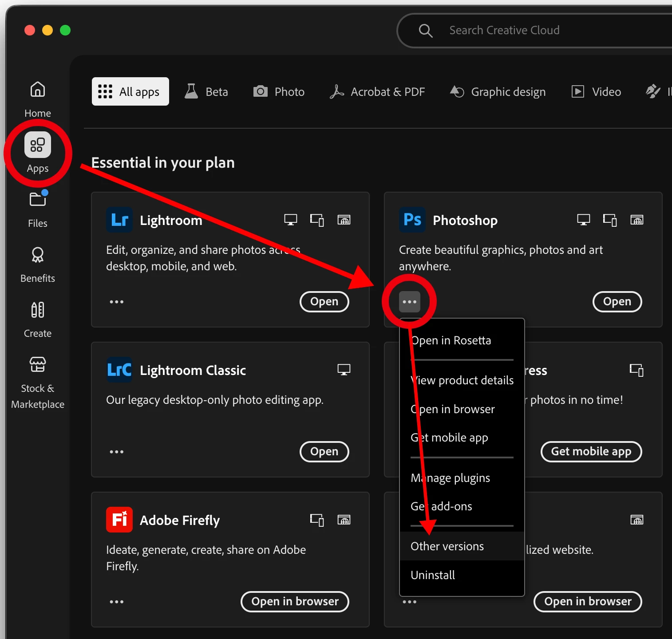The image size is (672, 639).
Task: Click Lightroom's mobile devices platform icon
Action: coord(317,220)
